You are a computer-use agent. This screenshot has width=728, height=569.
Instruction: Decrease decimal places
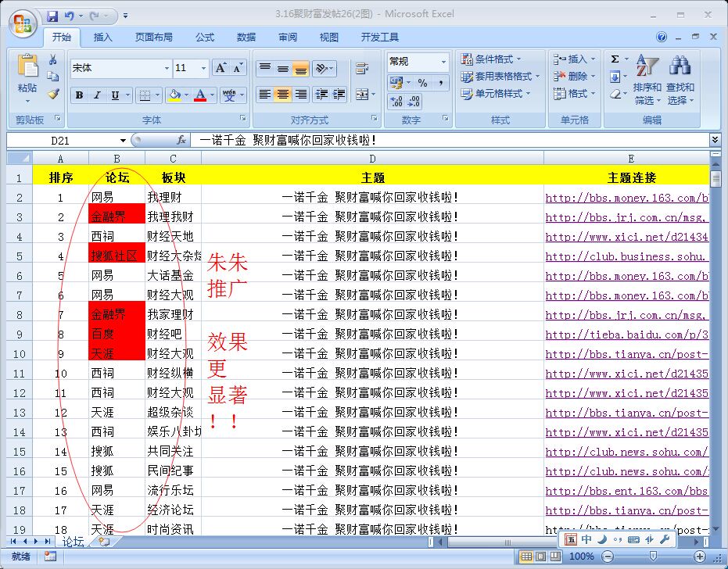click(x=414, y=101)
